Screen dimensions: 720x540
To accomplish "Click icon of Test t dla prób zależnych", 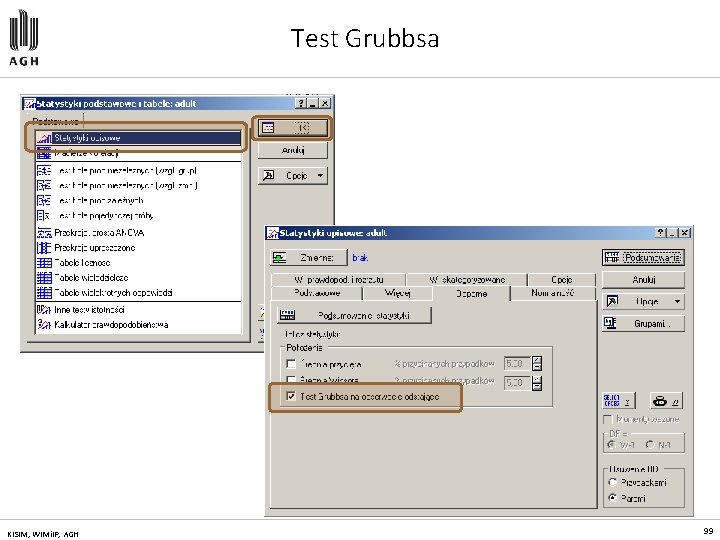I will (x=44, y=201).
